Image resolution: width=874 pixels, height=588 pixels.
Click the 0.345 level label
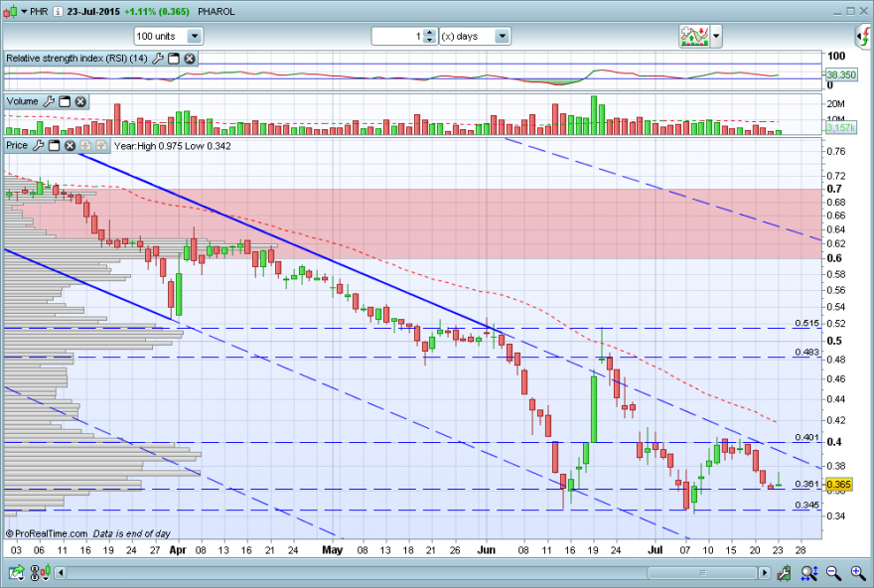point(806,505)
